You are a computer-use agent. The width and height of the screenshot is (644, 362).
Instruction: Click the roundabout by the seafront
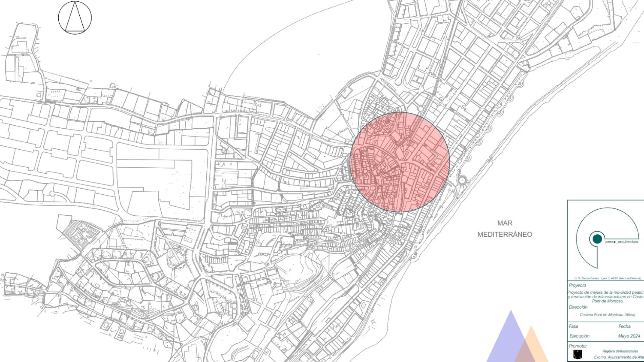coord(462,180)
